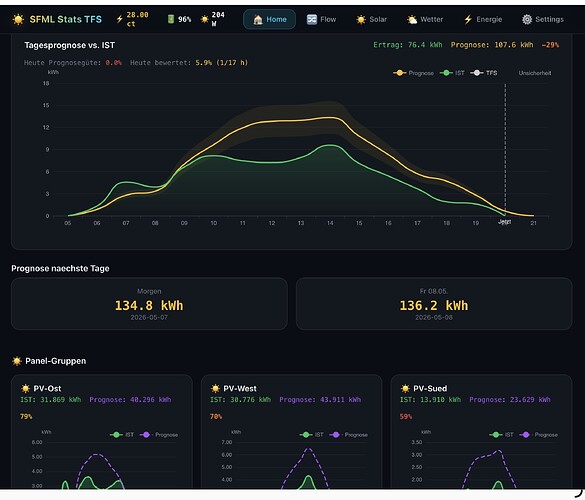Viewport: 585px width, 500px height.
Task: Click the Energie lightning icon
Action: pyautogui.click(x=468, y=19)
